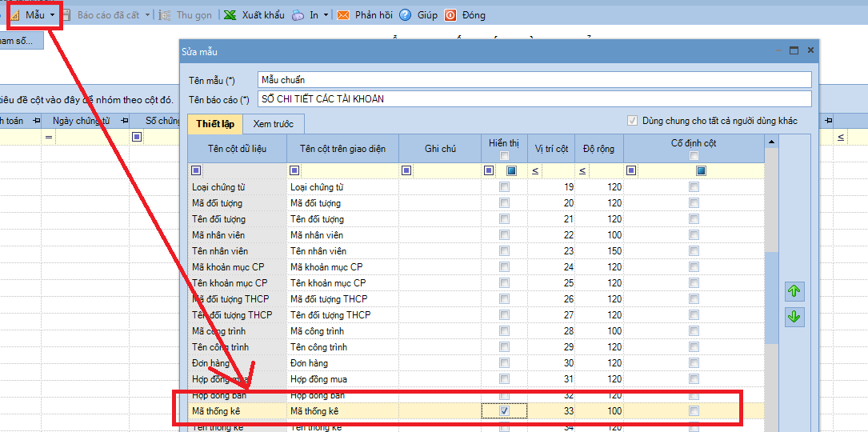Image resolution: width=868 pixels, height=432 pixels.
Task: Click filter icon under Tên cột dữ liệu
Action: pos(196,170)
